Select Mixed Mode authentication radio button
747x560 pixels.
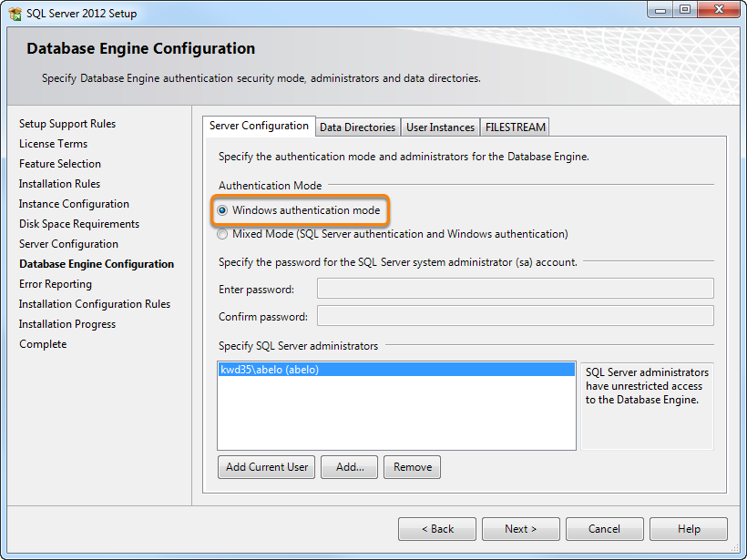[x=222, y=234]
